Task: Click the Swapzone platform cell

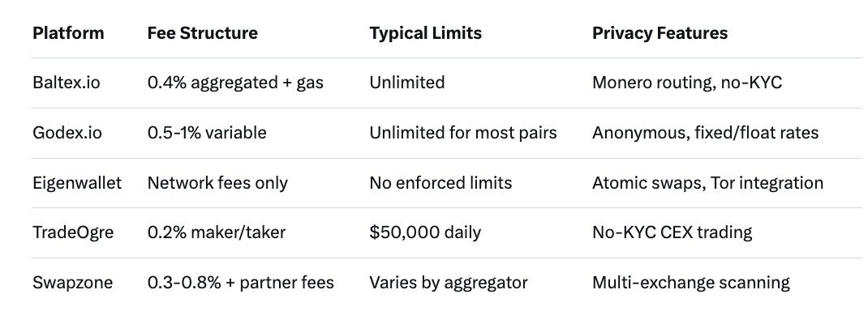Action: pos(71,283)
